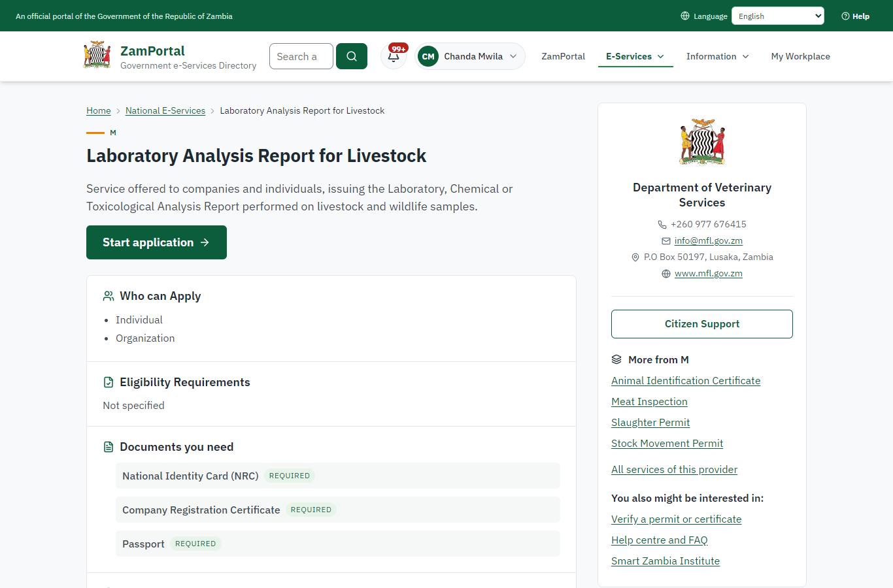Open the Slaughter Permit link

pyautogui.click(x=650, y=422)
